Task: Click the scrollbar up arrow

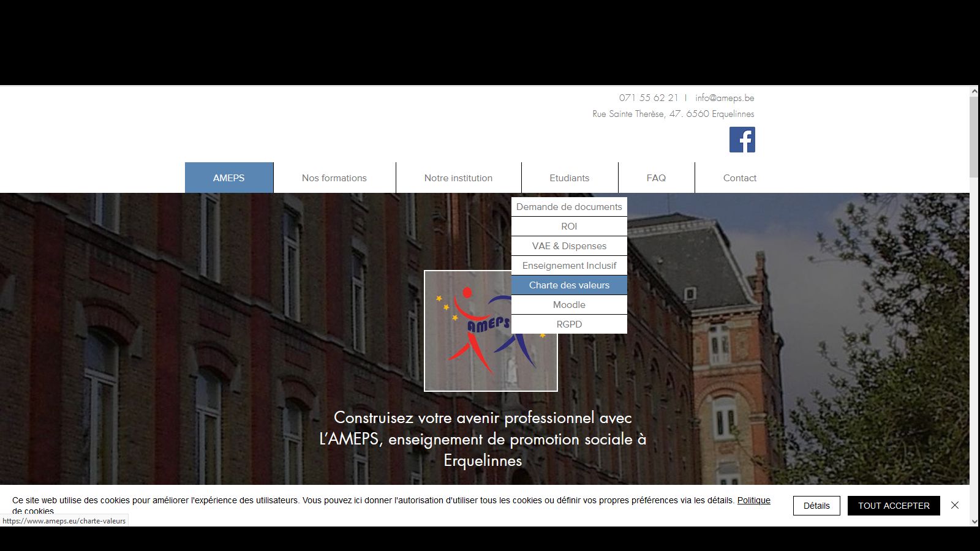Action: click(974, 91)
